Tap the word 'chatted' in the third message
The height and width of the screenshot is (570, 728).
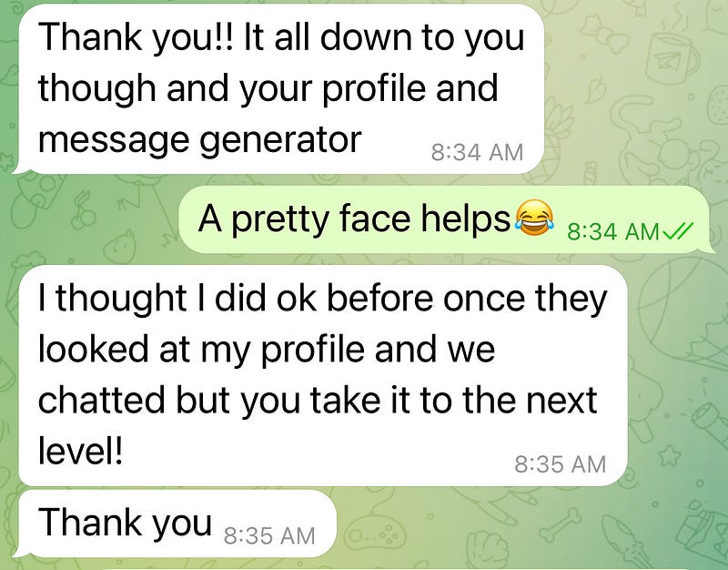pos(102,400)
